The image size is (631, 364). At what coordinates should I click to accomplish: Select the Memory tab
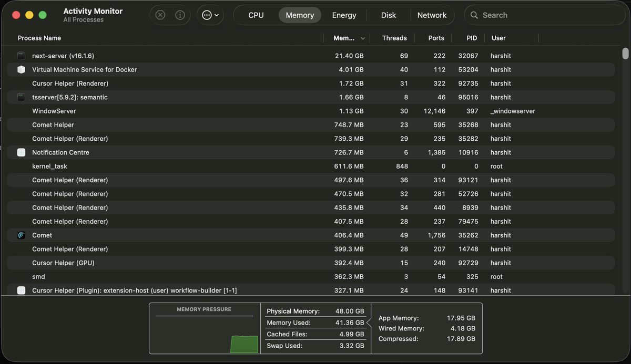(x=300, y=15)
